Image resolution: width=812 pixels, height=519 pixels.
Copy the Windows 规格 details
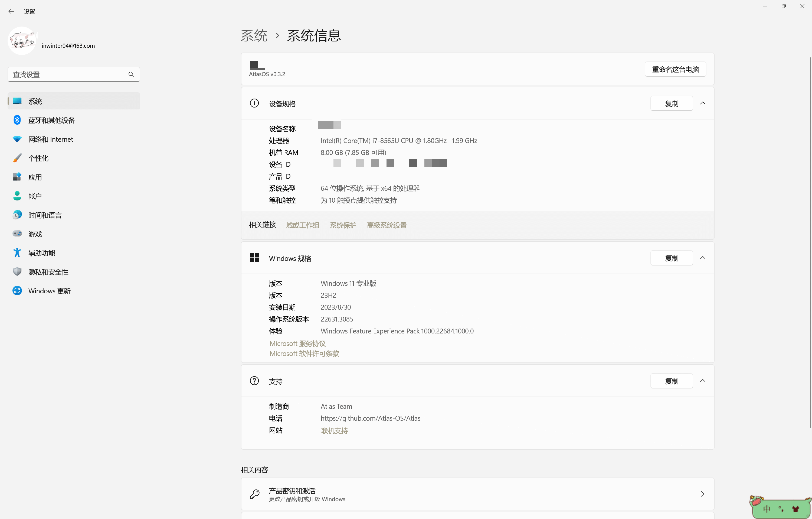pos(671,258)
